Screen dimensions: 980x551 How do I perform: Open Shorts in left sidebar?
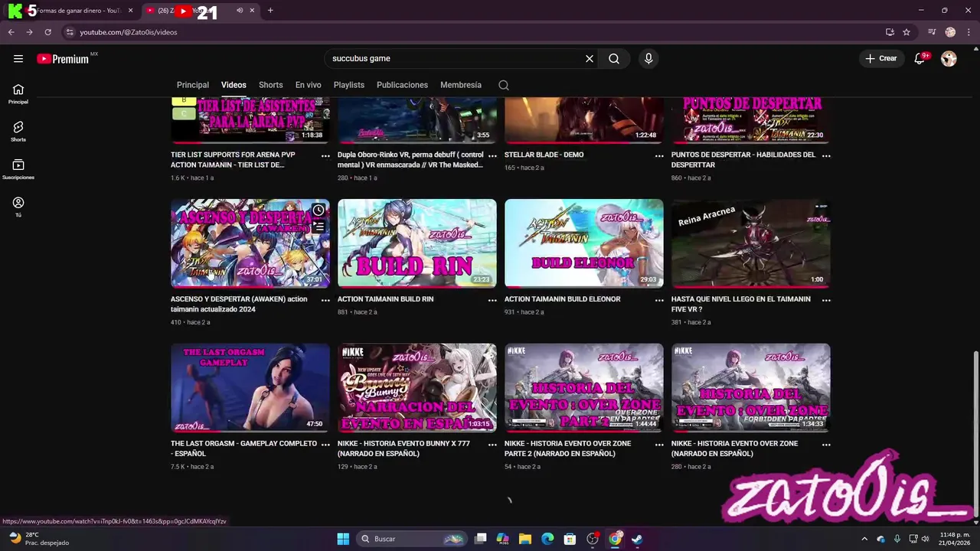(x=18, y=132)
